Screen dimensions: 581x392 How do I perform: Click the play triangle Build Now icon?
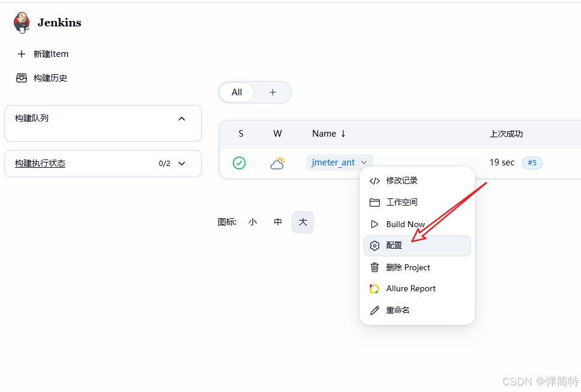375,224
